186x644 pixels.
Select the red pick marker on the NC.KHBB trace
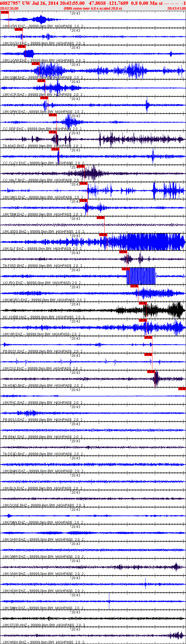tap(143, 303)
